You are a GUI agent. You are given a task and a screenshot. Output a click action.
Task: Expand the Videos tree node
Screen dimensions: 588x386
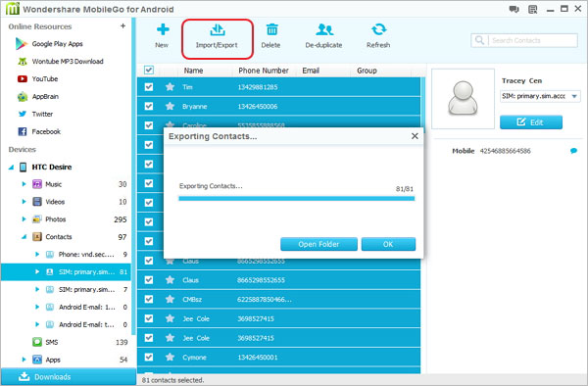click(x=24, y=202)
